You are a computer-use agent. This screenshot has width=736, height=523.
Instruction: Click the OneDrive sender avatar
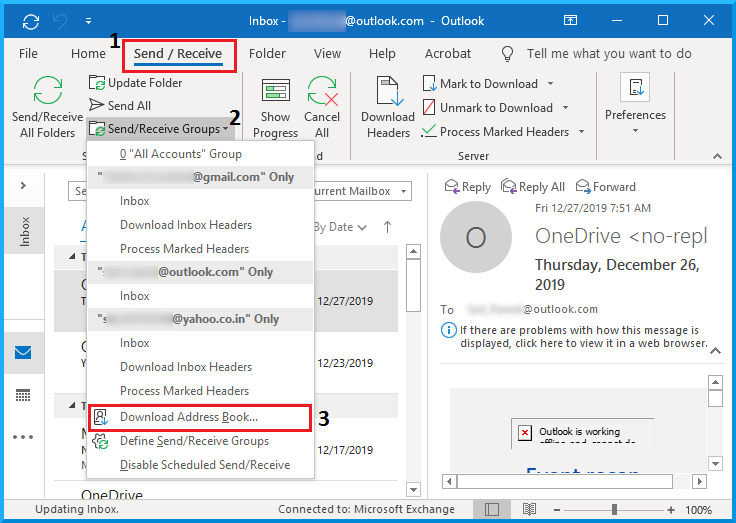tap(475, 237)
